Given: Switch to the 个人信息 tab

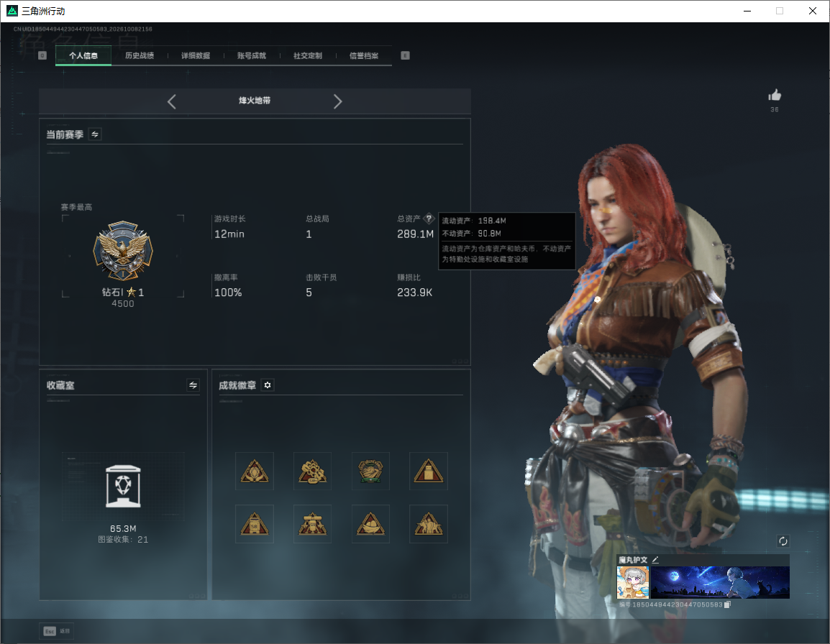Looking at the screenshot, I should [x=83, y=55].
